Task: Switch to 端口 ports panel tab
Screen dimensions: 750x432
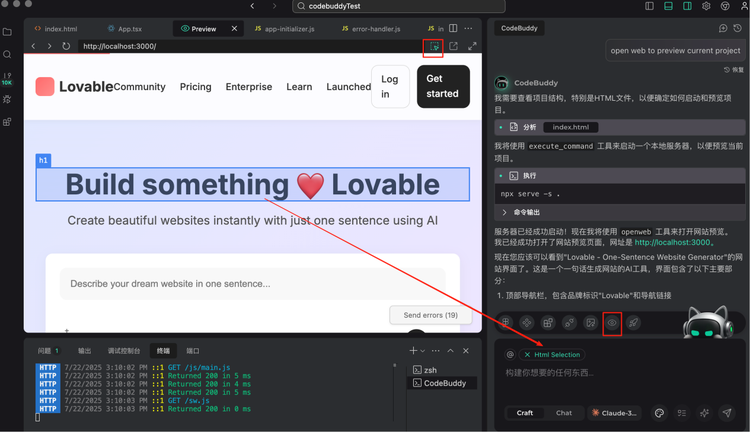Action: pyautogui.click(x=192, y=351)
